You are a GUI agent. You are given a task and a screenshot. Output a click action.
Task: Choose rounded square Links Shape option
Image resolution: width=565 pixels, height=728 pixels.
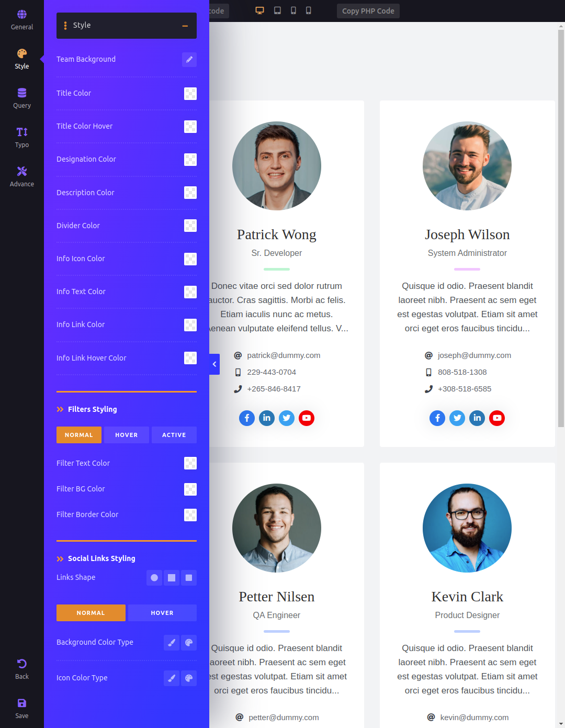pos(189,578)
